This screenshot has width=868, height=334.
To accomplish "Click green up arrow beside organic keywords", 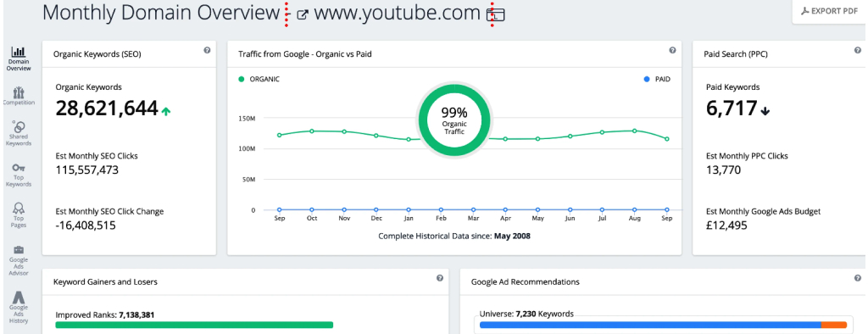I will [166, 111].
